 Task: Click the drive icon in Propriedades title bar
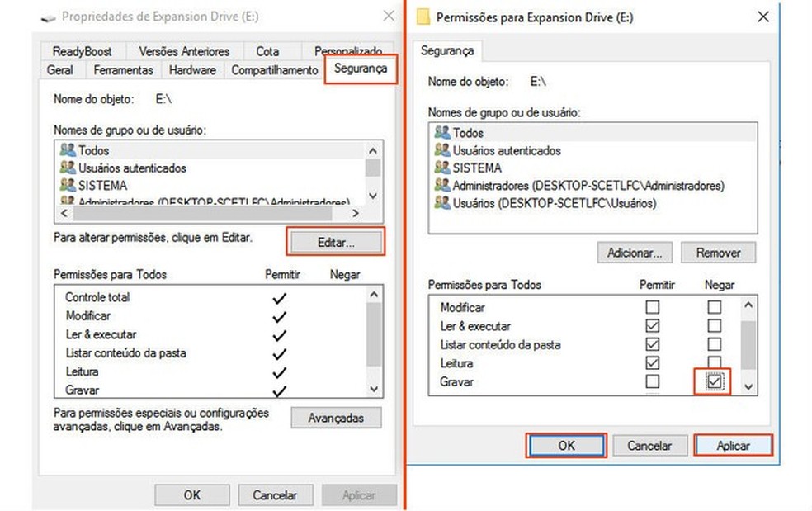[47, 16]
